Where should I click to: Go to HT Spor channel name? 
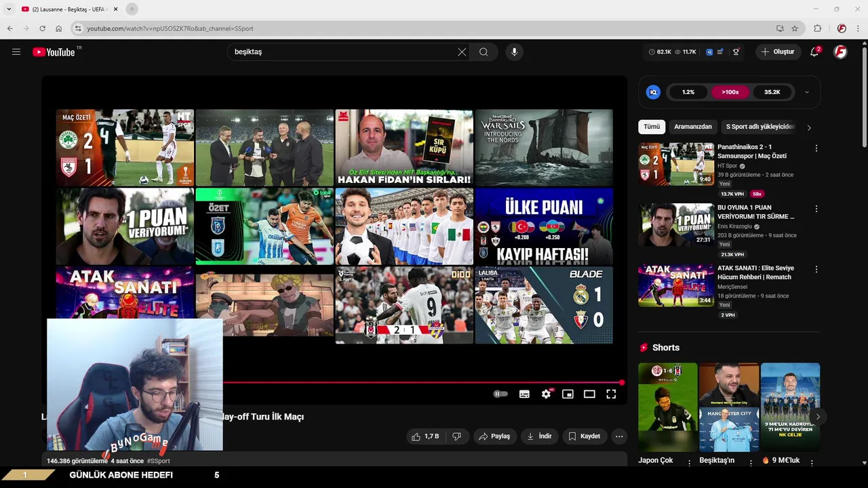pos(727,166)
